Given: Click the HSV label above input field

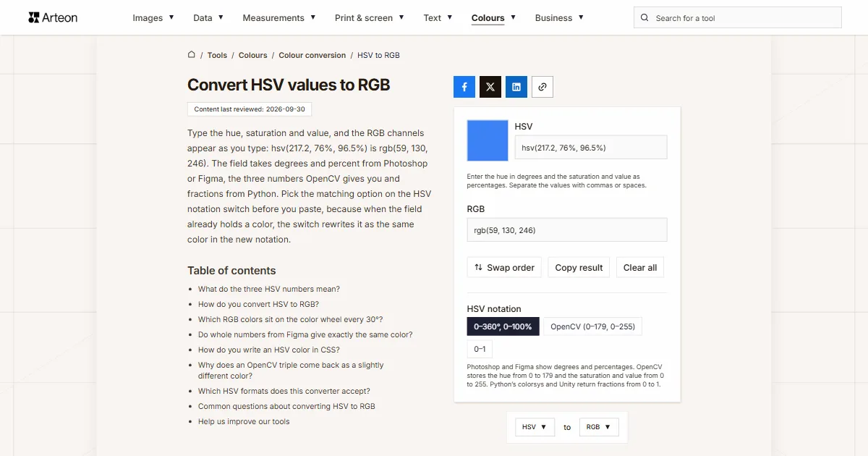Looking at the screenshot, I should [524, 126].
